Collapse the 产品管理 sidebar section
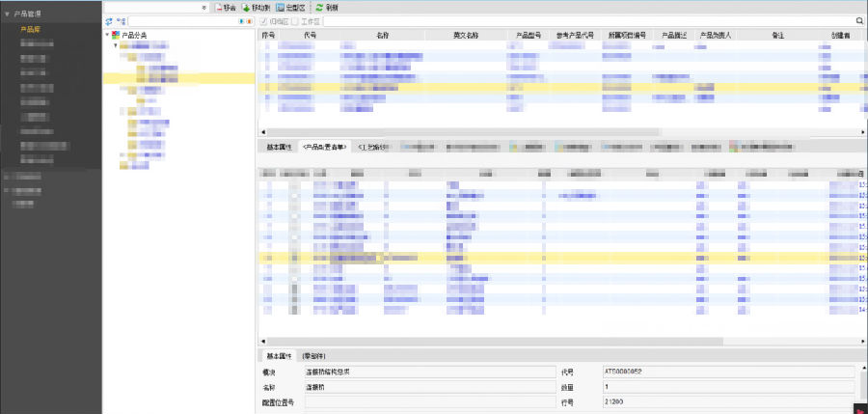Viewport: 868px width, 414px height. tap(7, 15)
